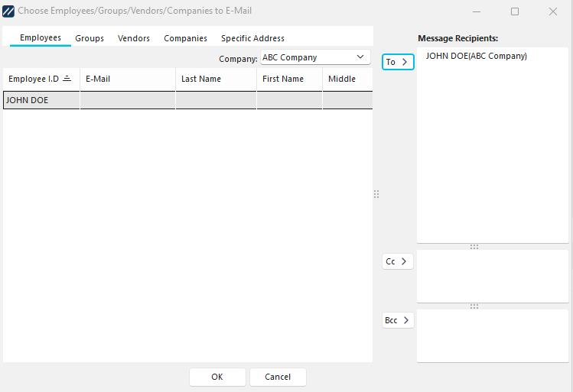
Task: Switch to the Companies tab
Action: [x=185, y=38]
